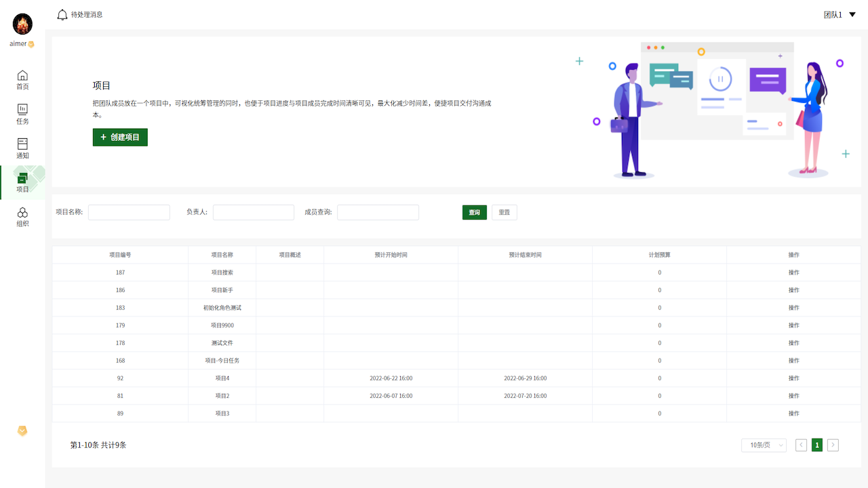
Task: Expand the 团队1 team dropdown
Action: coord(840,14)
